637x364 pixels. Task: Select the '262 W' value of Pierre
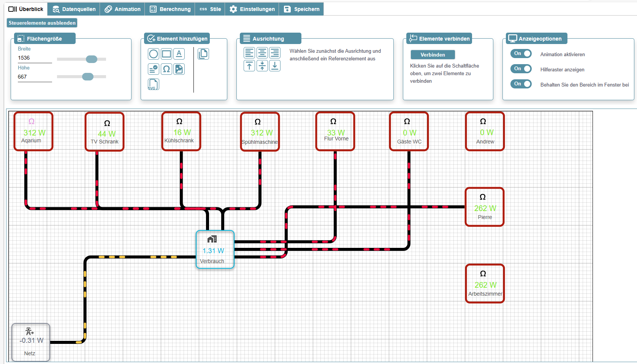(485, 208)
